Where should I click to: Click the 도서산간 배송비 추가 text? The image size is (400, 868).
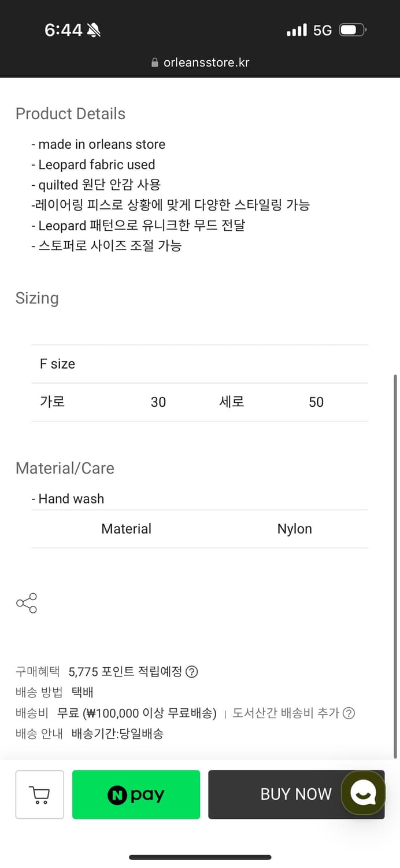286,713
